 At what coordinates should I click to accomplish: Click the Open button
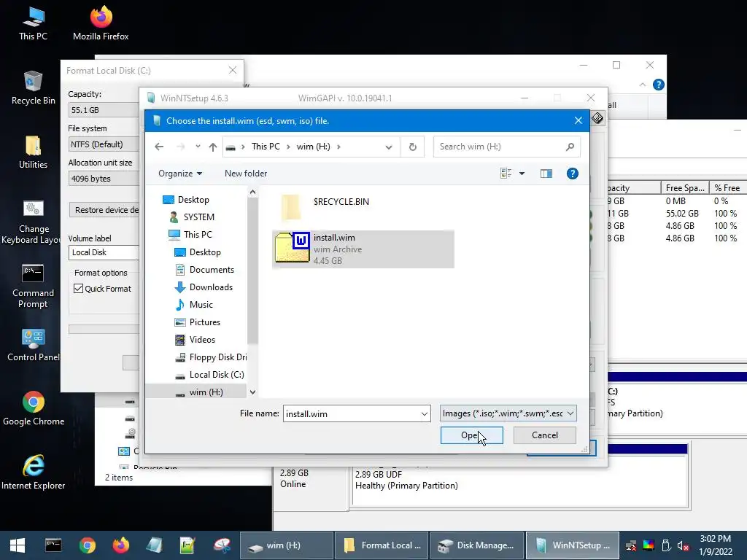tap(472, 435)
